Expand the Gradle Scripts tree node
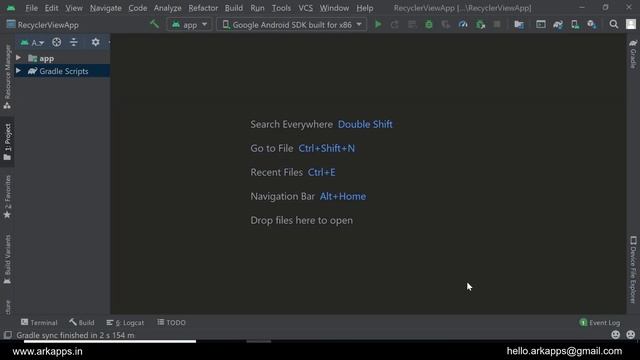640x360 pixels. pos(18,71)
